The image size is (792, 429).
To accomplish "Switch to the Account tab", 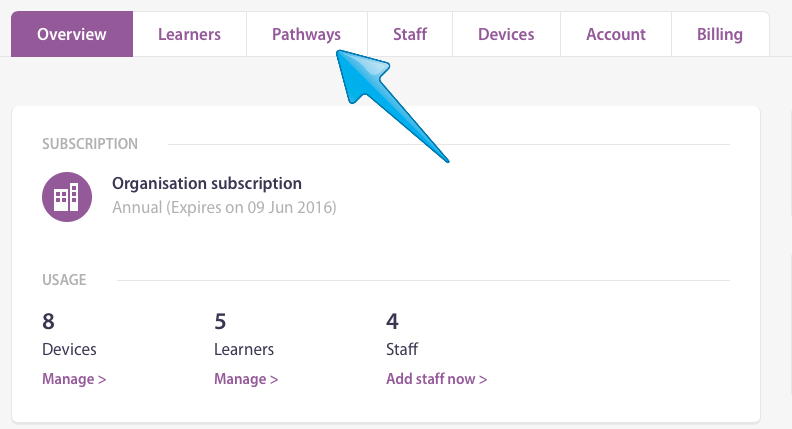I will tap(616, 35).
